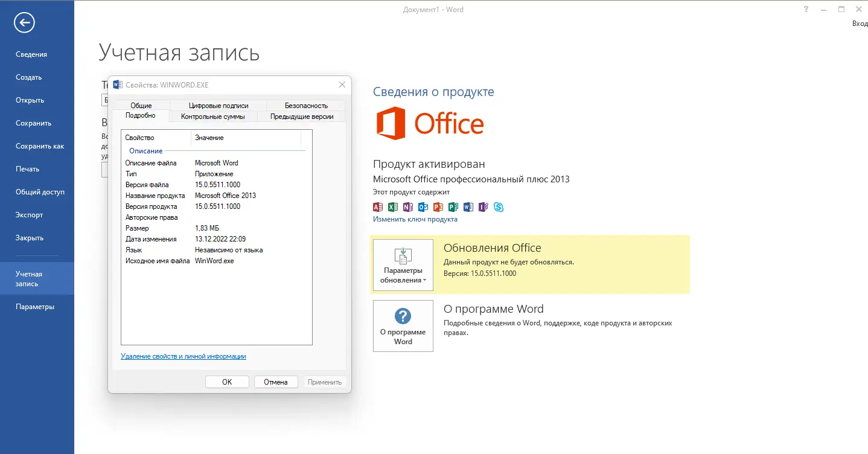Select the Тип property label
The height and width of the screenshot is (454, 868).
[131, 174]
